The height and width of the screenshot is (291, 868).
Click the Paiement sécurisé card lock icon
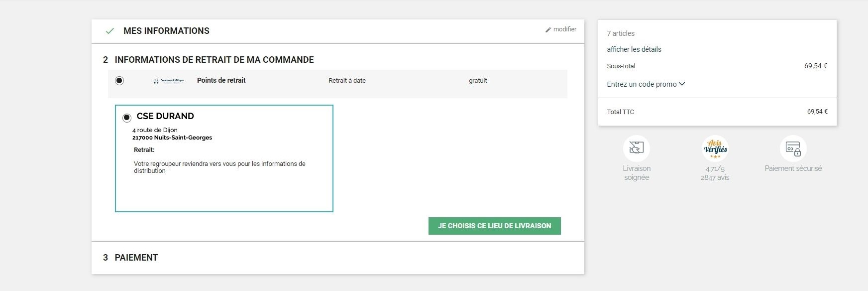click(x=793, y=148)
